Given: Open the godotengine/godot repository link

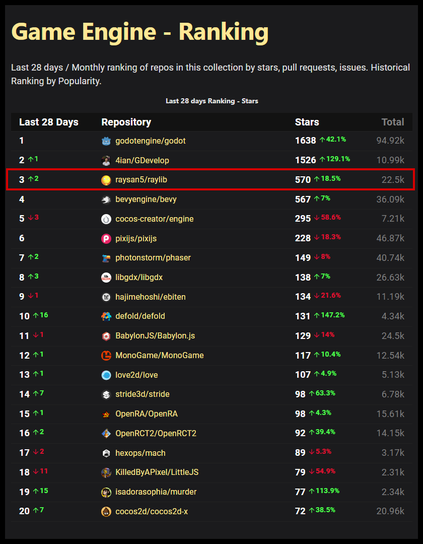Looking at the screenshot, I should point(150,141).
